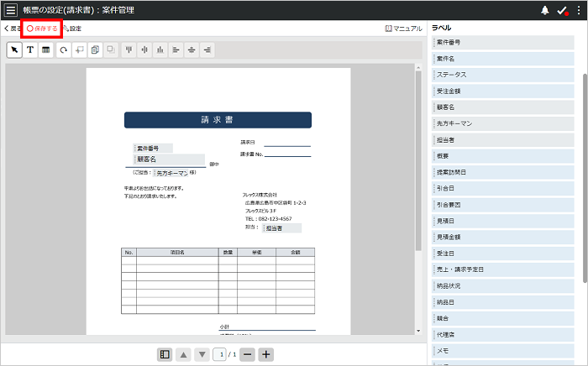Select the 案件名 label
Viewport: 588px width, 366px height.
503,59
